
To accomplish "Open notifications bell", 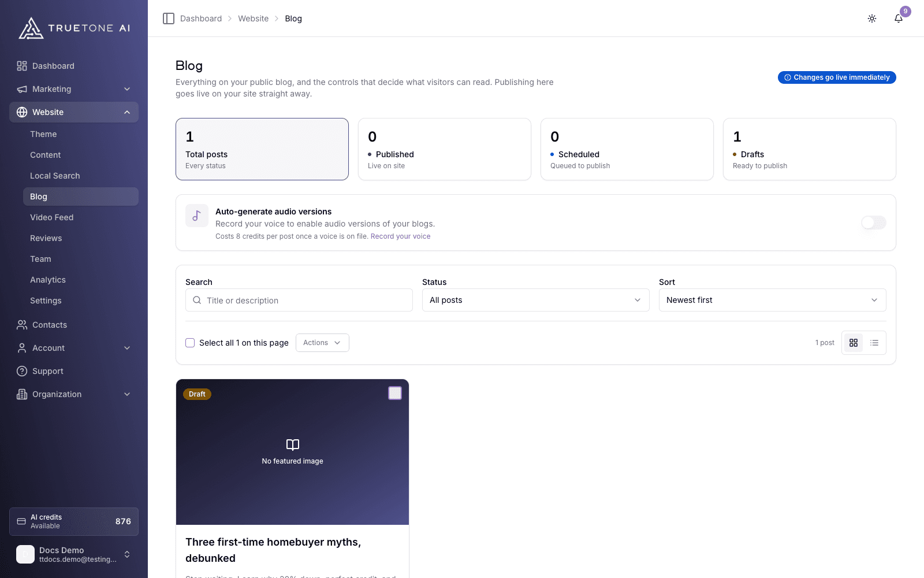I will (899, 18).
